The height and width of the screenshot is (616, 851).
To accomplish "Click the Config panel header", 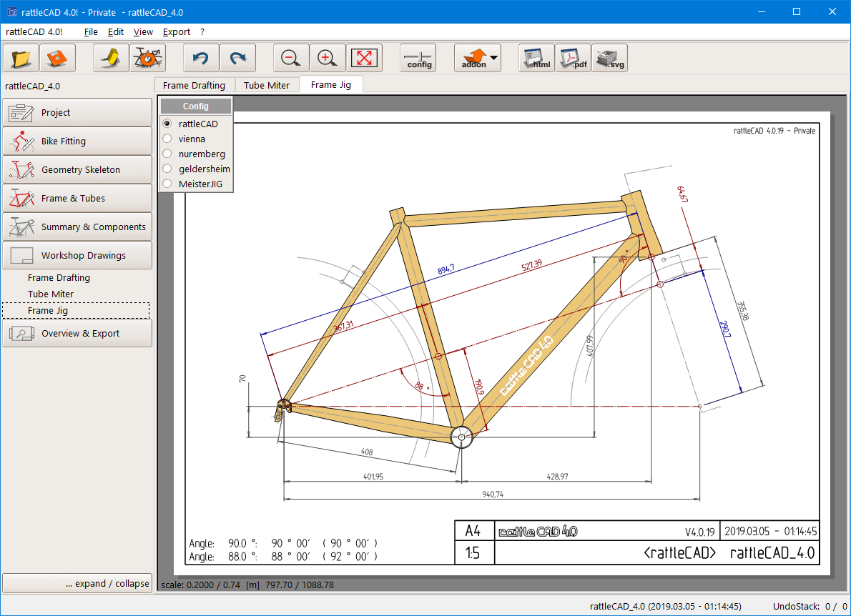I will tap(196, 106).
